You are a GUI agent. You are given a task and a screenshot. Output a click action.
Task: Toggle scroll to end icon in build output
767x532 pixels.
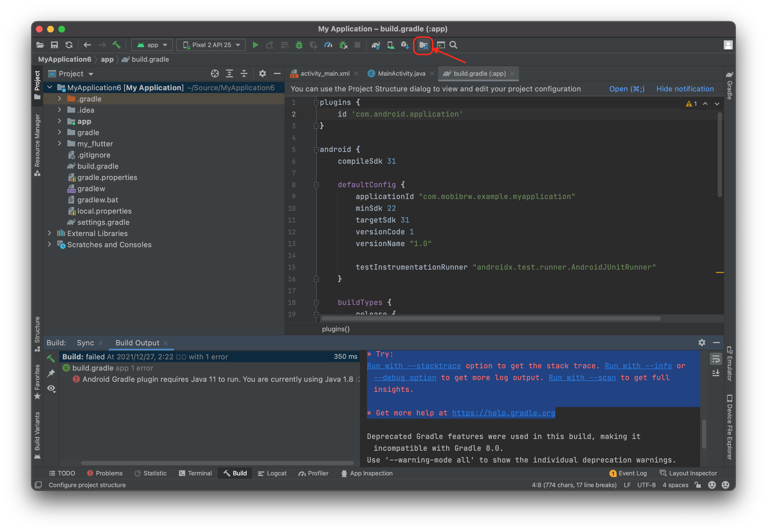tap(716, 373)
